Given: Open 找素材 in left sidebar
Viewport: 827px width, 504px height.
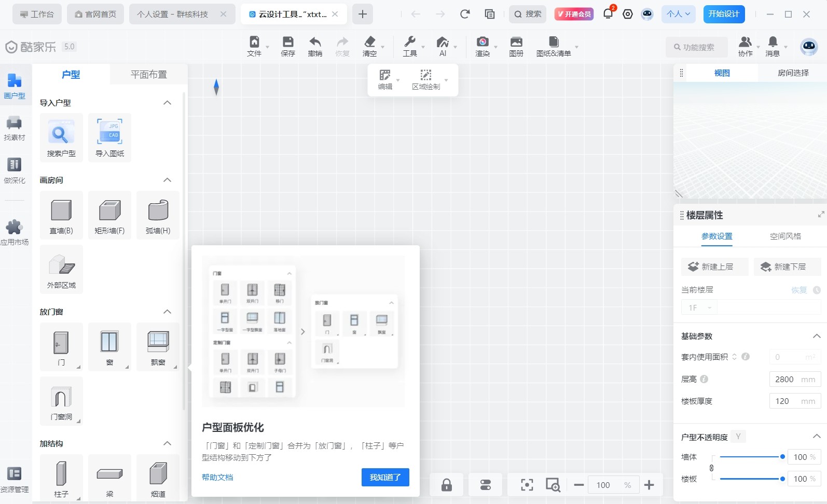Looking at the screenshot, I should tap(15, 128).
